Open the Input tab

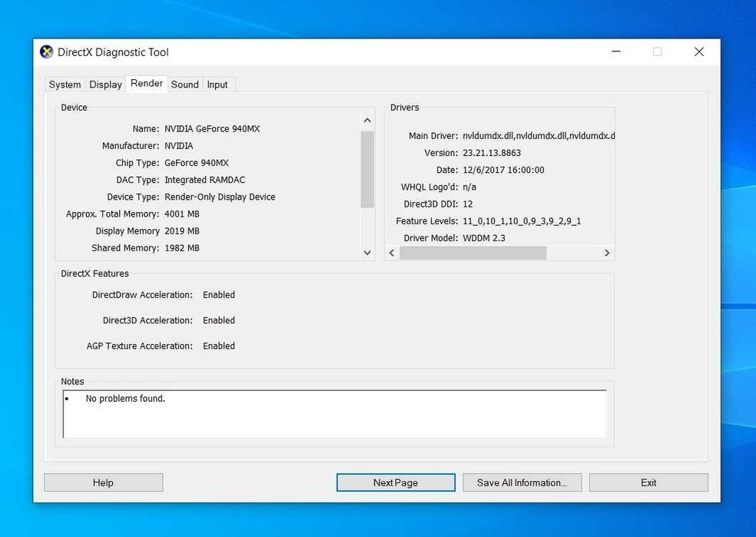point(217,85)
